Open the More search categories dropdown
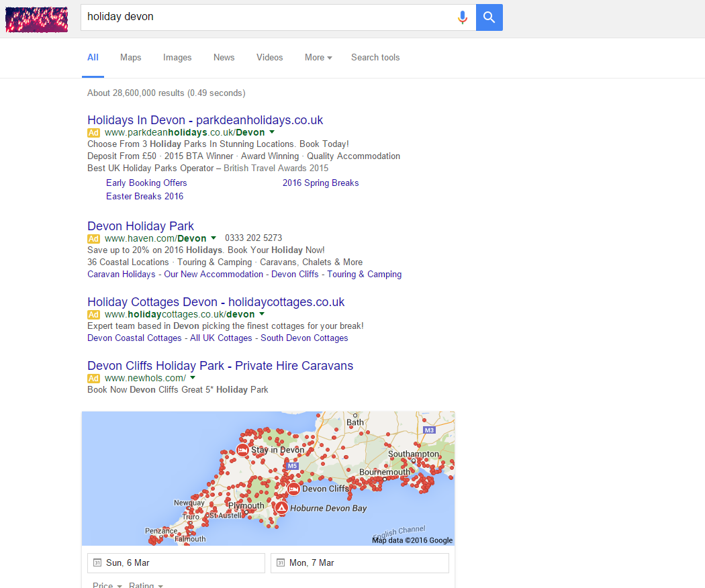 point(318,58)
